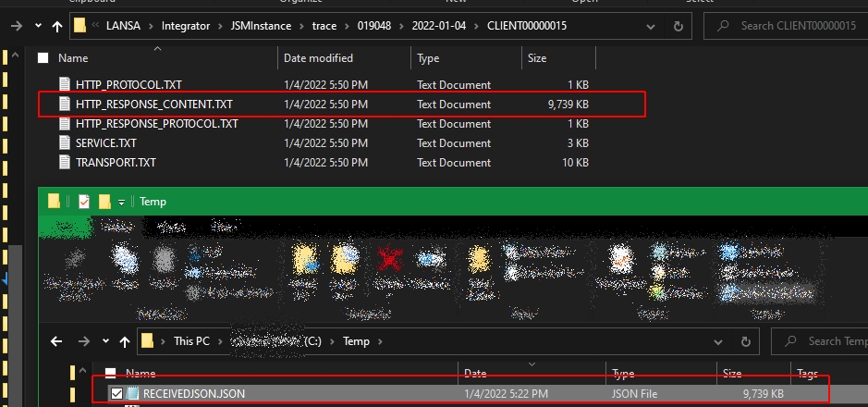Toggle select-all checkbox in CLIENT00000015 file list
This screenshot has height=407, width=868.
coord(43,57)
